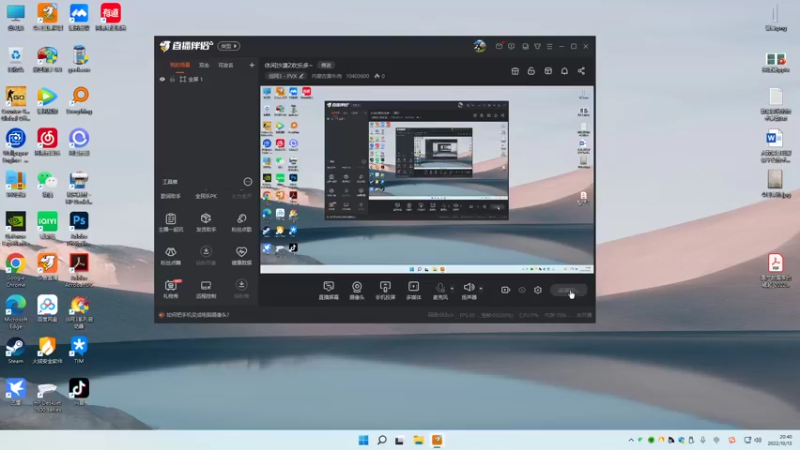Open the gift tool with NEW badge
The height and width of the screenshot is (450, 800).
(x=170, y=289)
